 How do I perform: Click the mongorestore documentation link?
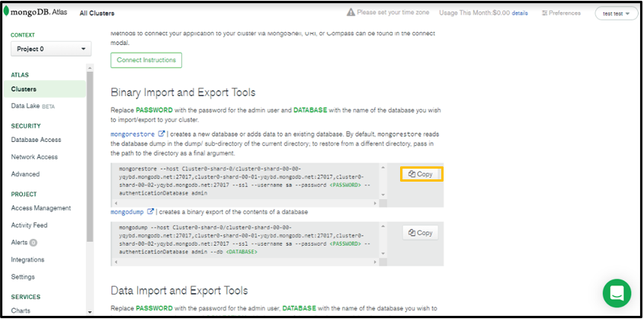(133, 134)
